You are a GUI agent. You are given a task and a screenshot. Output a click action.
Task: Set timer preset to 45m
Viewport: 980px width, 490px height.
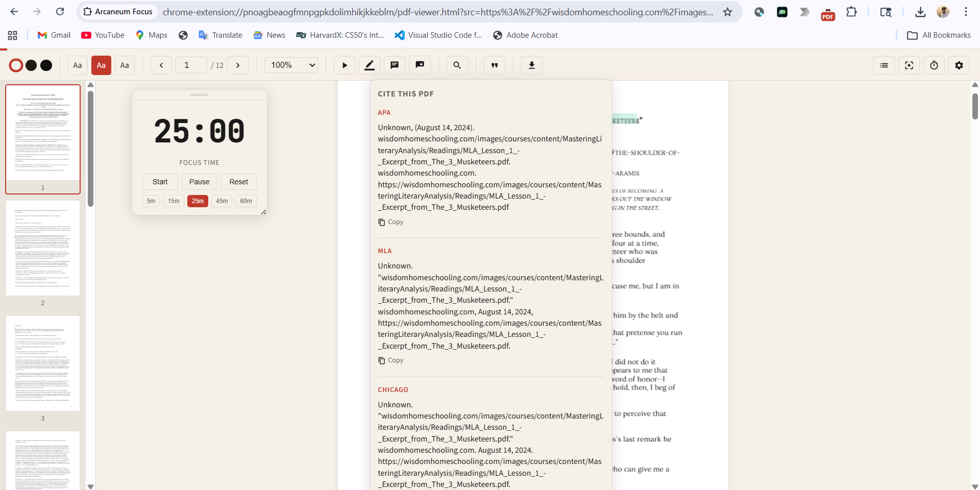coord(222,201)
